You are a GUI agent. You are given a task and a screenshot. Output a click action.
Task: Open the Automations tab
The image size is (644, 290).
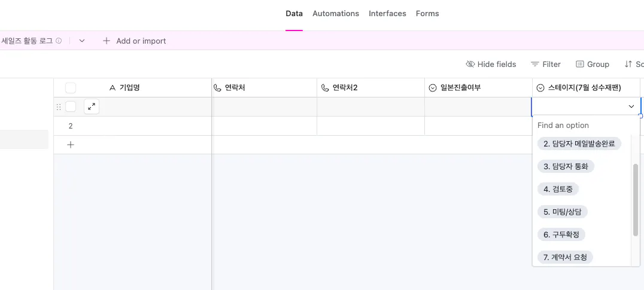[x=336, y=14]
